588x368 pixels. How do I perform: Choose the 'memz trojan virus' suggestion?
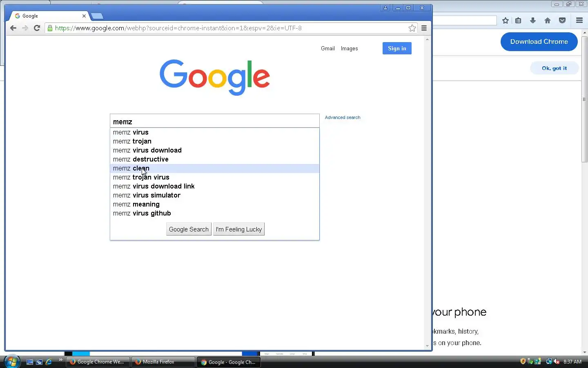(x=215, y=177)
